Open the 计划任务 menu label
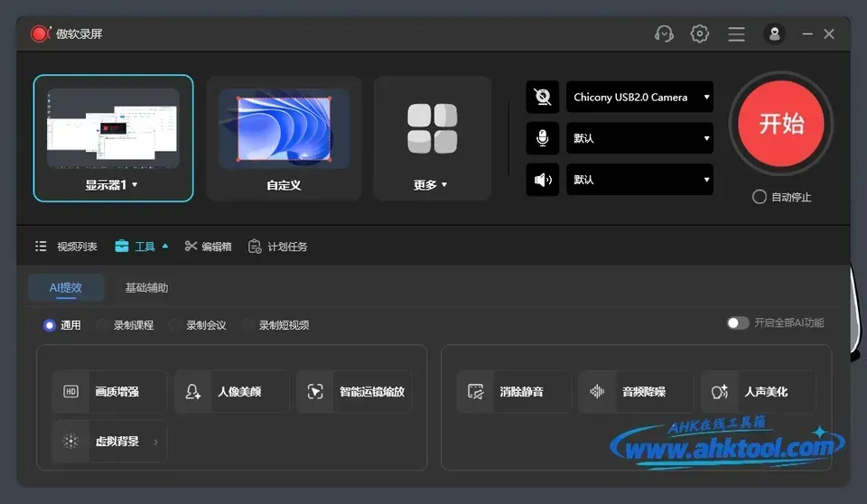867x504 pixels. [287, 247]
